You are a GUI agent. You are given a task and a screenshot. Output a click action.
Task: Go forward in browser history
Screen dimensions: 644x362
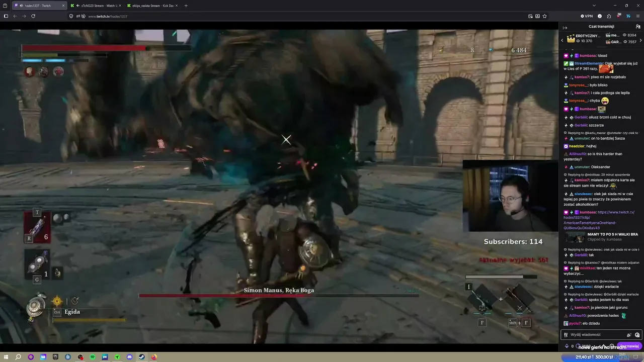pos(24,16)
